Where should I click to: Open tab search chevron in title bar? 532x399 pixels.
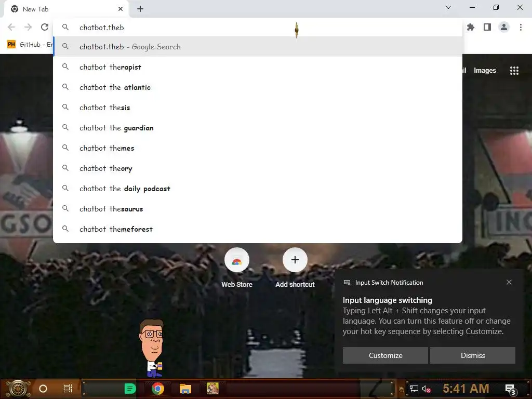(x=448, y=7)
